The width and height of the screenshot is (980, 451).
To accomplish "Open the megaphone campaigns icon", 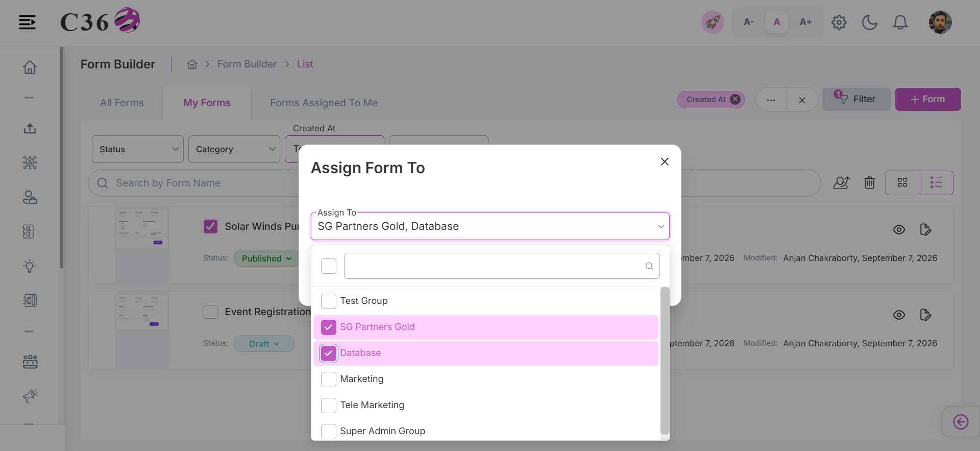I will [x=30, y=396].
